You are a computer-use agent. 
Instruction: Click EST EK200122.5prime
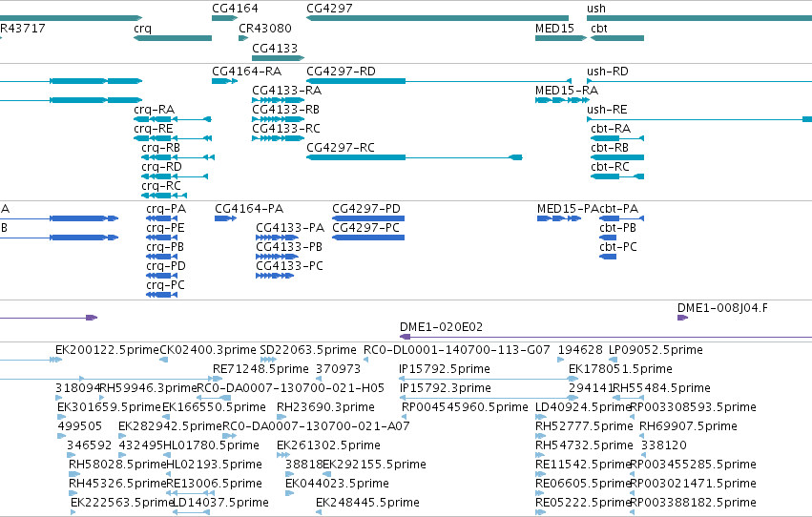[x=107, y=350]
